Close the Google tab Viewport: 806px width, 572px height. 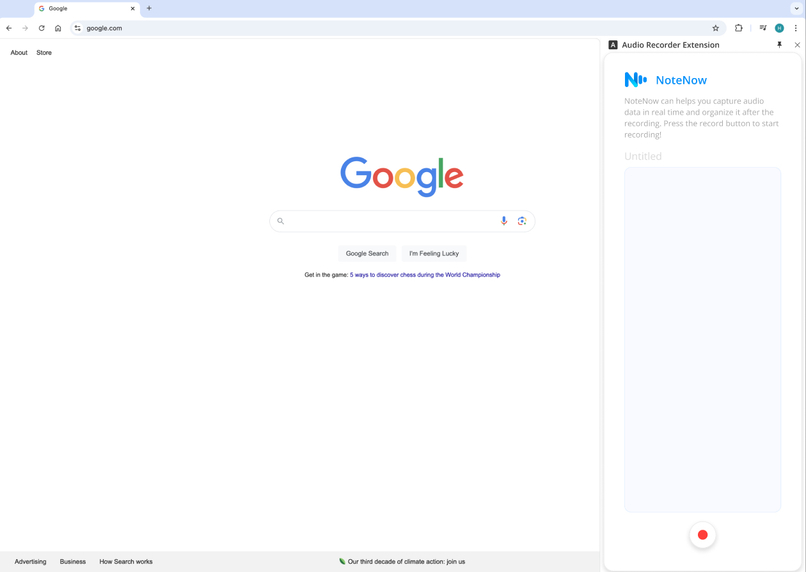click(x=133, y=8)
